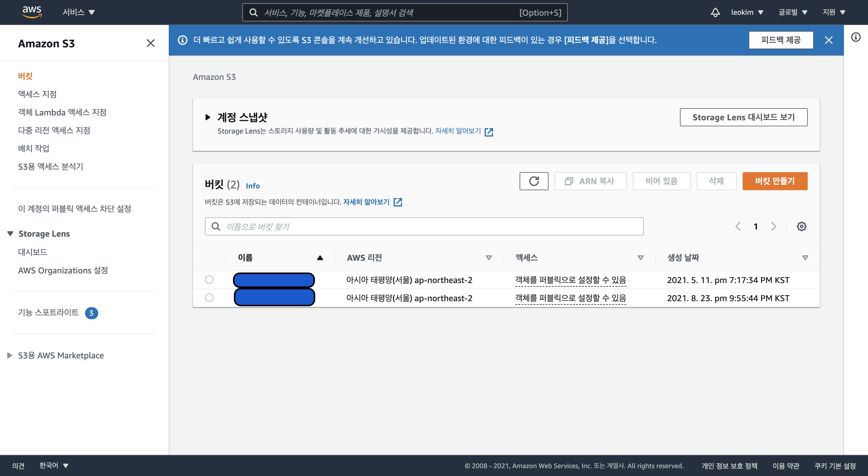Select the bucket created 2021. 5. 11.
Screen dimensions: 868x476
209,279
